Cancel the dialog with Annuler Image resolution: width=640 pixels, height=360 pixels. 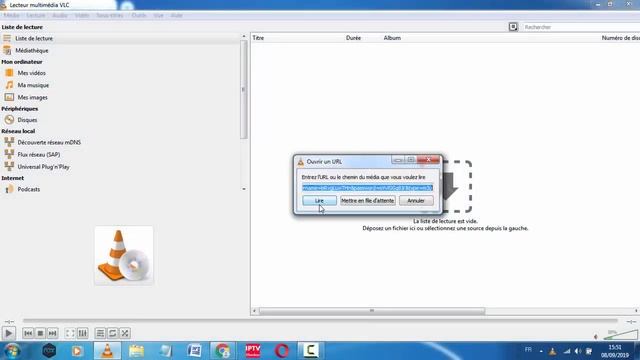(416, 200)
